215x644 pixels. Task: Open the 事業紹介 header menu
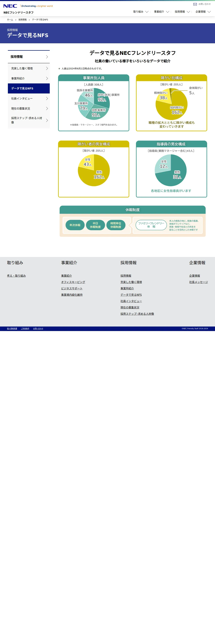pyautogui.click(x=159, y=12)
